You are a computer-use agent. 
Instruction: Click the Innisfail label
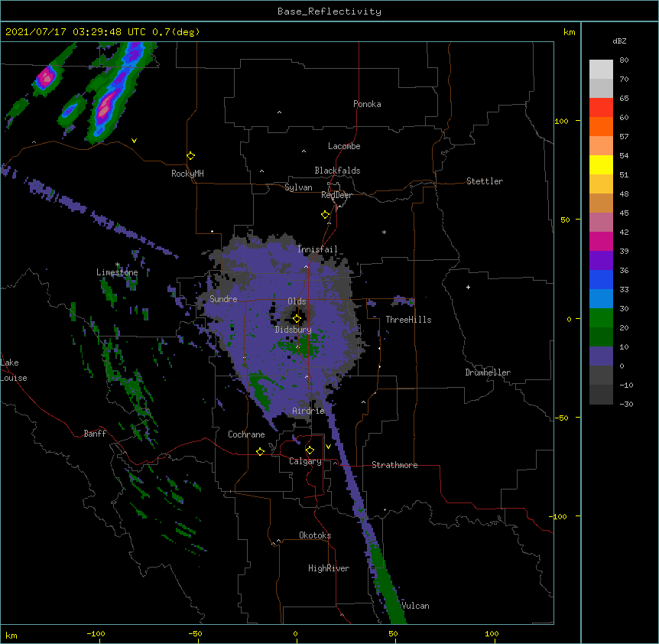(x=317, y=249)
